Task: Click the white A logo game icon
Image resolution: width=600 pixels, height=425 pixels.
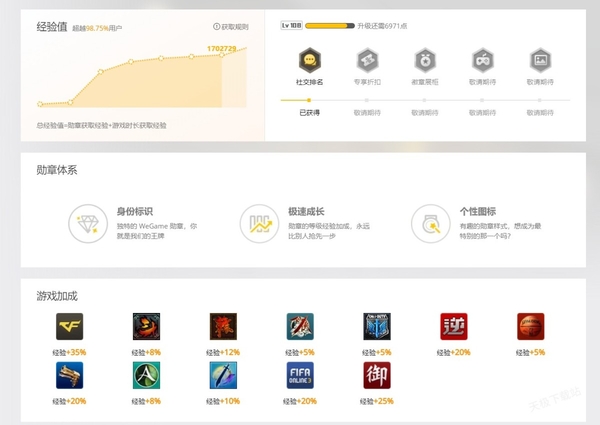Action: 146,375
